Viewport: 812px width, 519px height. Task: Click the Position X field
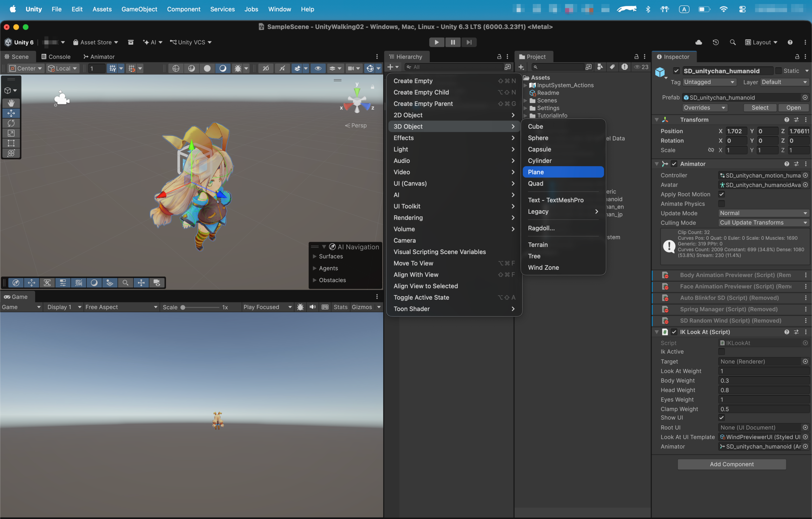coord(737,131)
